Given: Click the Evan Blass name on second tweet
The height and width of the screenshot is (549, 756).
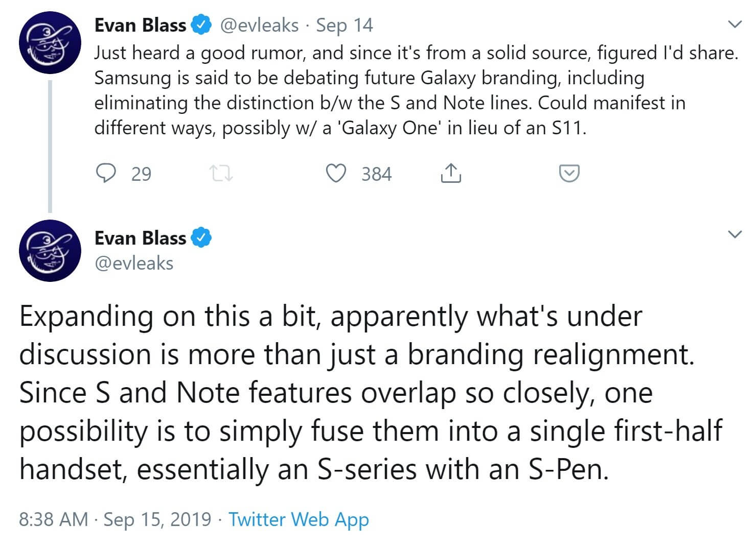Looking at the screenshot, I should click(x=140, y=238).
